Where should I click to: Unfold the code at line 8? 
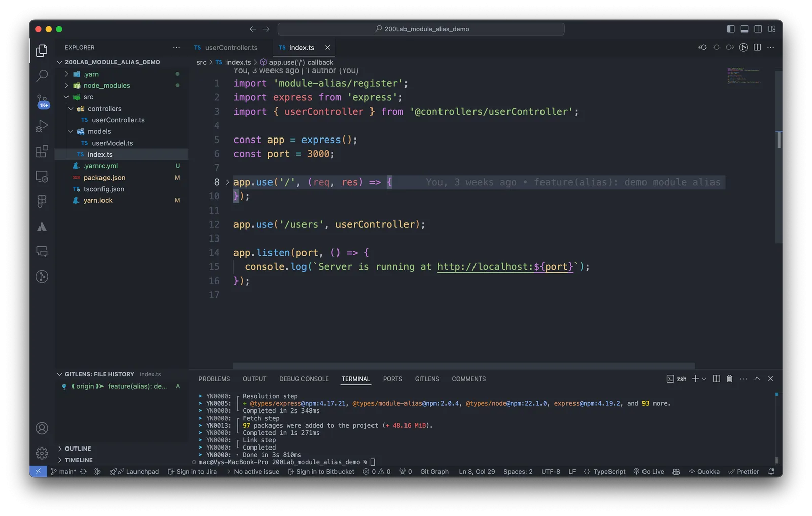click(227, 182)
